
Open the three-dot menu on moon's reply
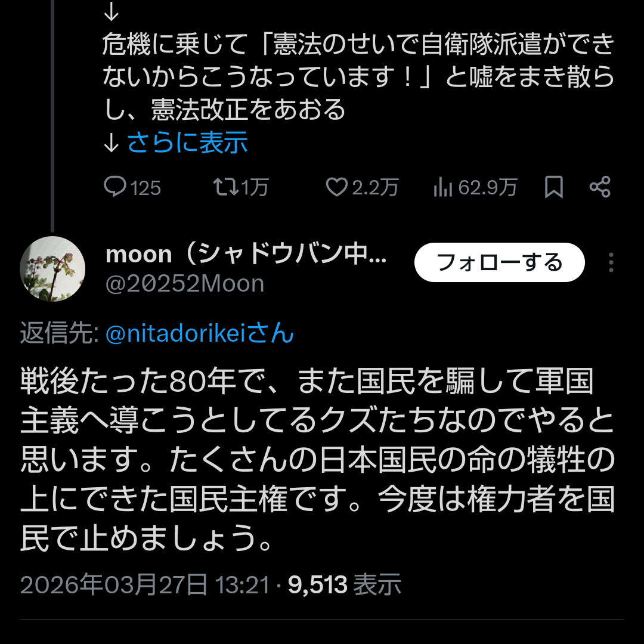611,262
